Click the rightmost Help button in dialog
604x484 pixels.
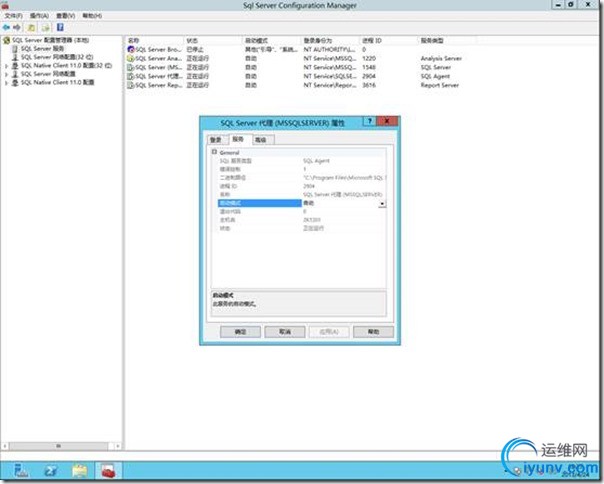tap(373, 332)
